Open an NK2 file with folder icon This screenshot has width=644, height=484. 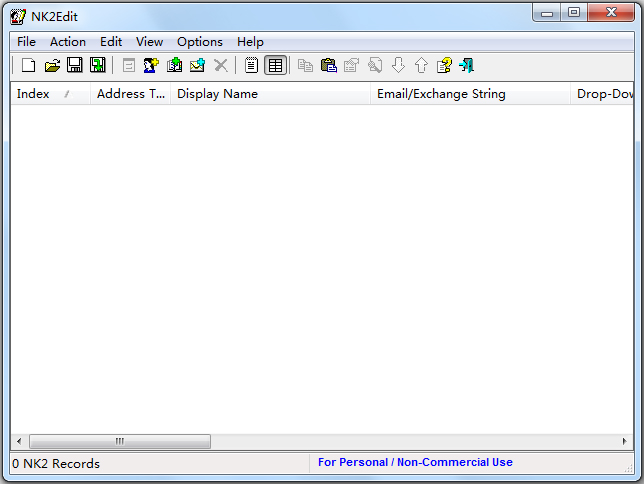coord(52,65)
